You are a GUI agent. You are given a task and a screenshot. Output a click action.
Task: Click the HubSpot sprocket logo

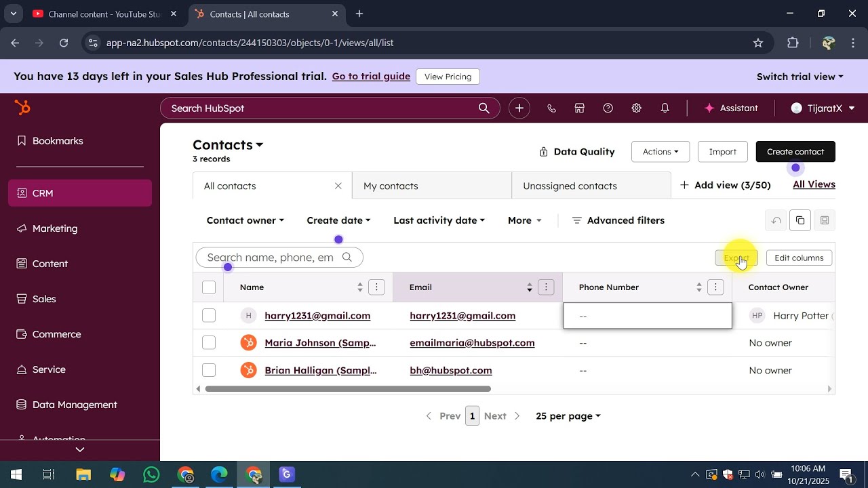pyautogui.click(x=22, y=108)
